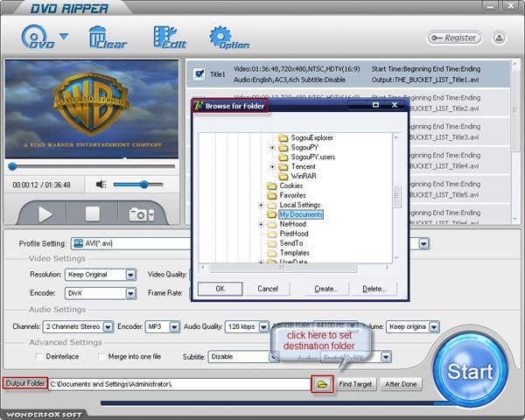The image size is (525, 420).
Task: Click Create... in Browse for Folder
Action: coord(326,289)
